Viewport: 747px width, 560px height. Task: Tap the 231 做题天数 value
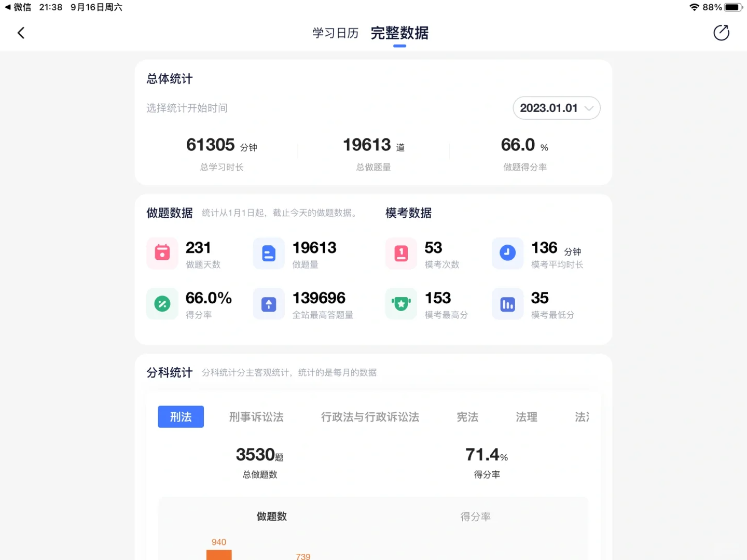coord(198,248)
